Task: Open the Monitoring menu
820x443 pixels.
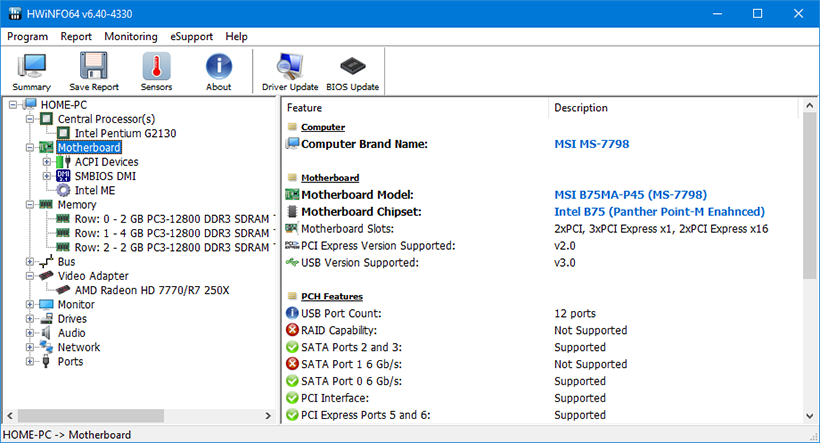Action: click(131, 36)
